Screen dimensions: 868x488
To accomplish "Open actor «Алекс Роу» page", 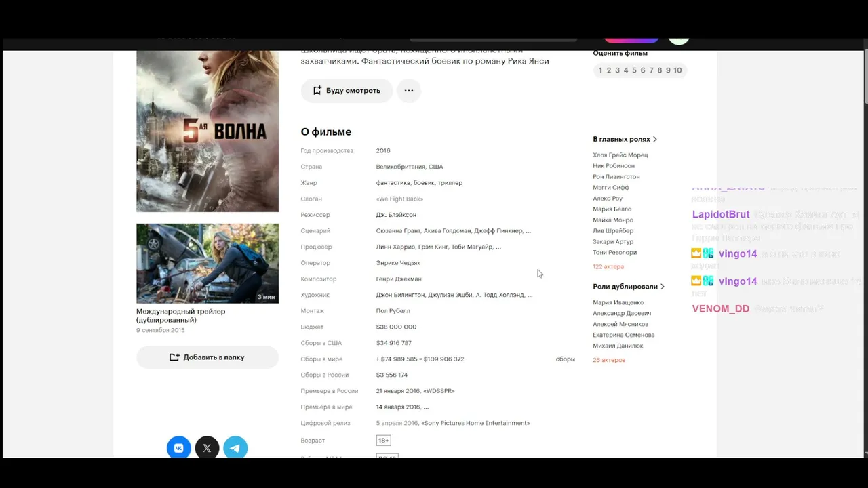I will 608,199.
